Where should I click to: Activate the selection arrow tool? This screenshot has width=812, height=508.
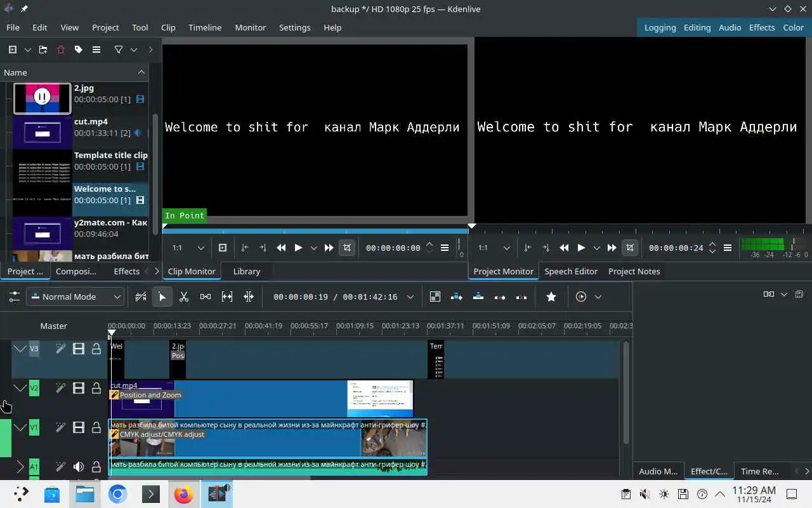pyautogui.click(x=162, y=297)
